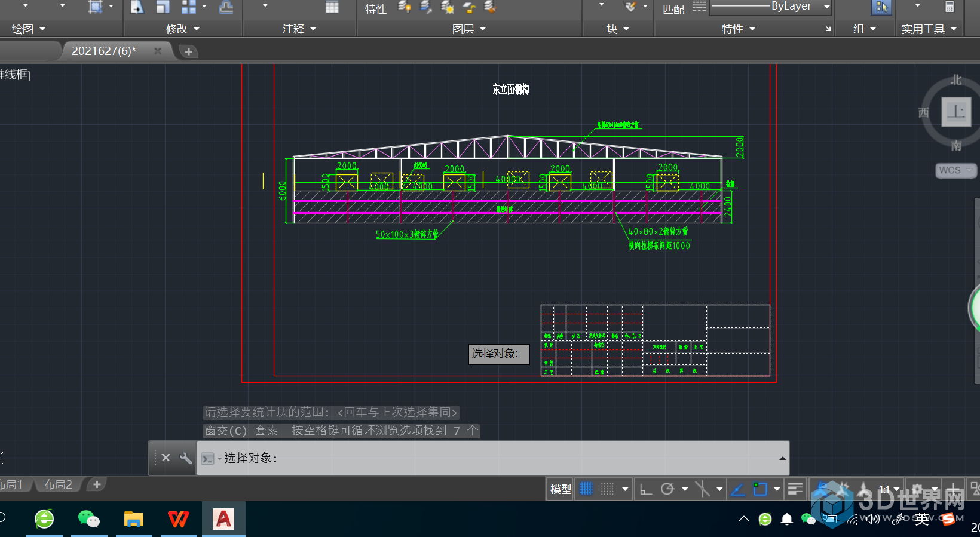Image resolution: width=980 pixels, height=537 pixels.
Task: Click the match properties (匹配) button
Action: pos(673,9)
